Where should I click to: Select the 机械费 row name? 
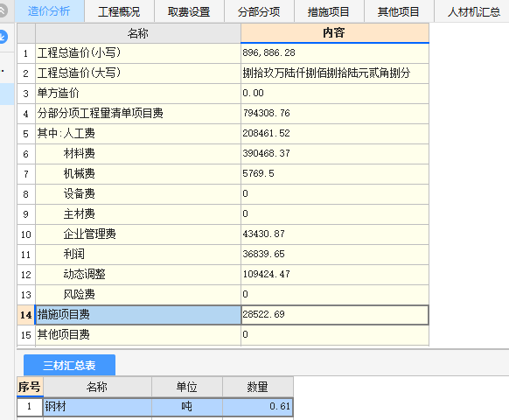[138, 174]
